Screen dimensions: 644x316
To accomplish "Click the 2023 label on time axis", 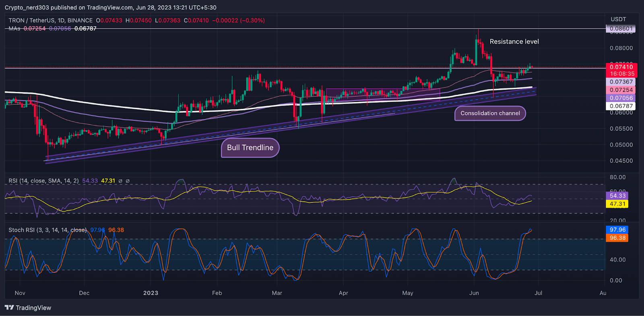I will point(151,293).
